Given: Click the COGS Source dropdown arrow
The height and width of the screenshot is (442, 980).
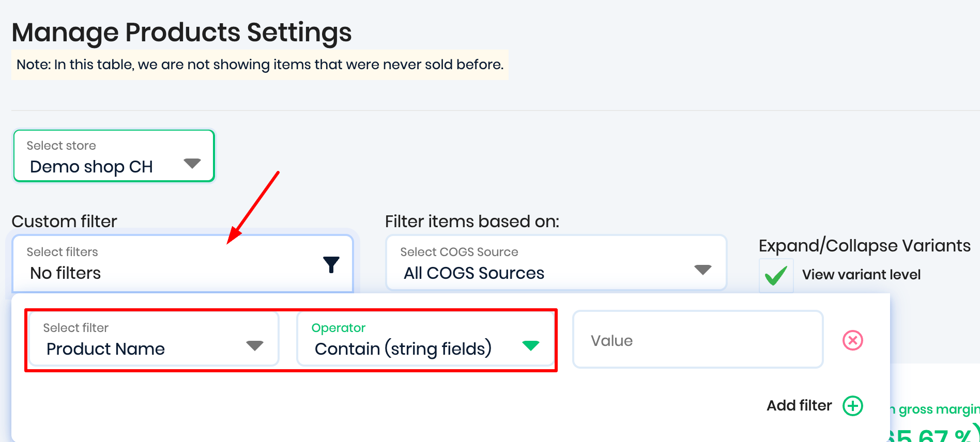Looking at the screenshot, I should coord(702,270).
